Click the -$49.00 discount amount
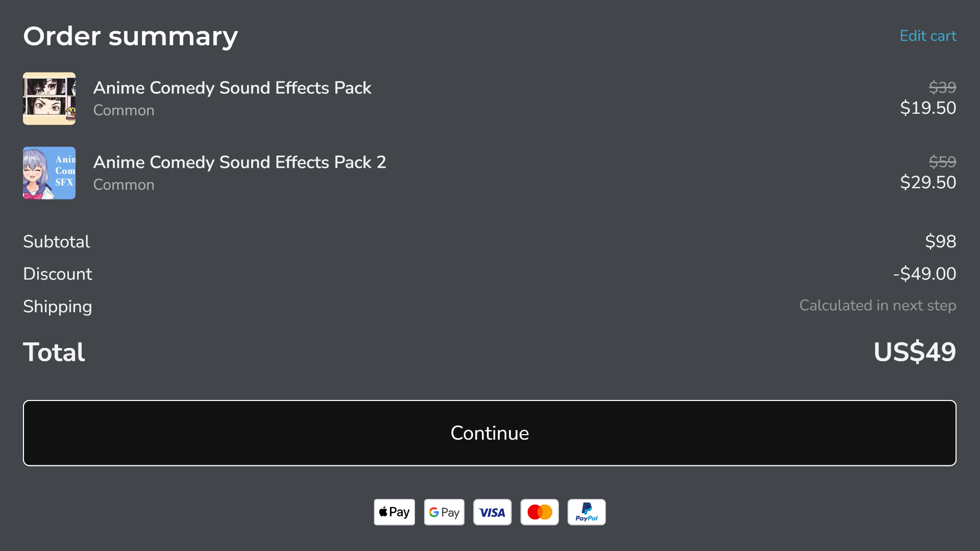This screenshot has width=980, height=551. point(924,274)
